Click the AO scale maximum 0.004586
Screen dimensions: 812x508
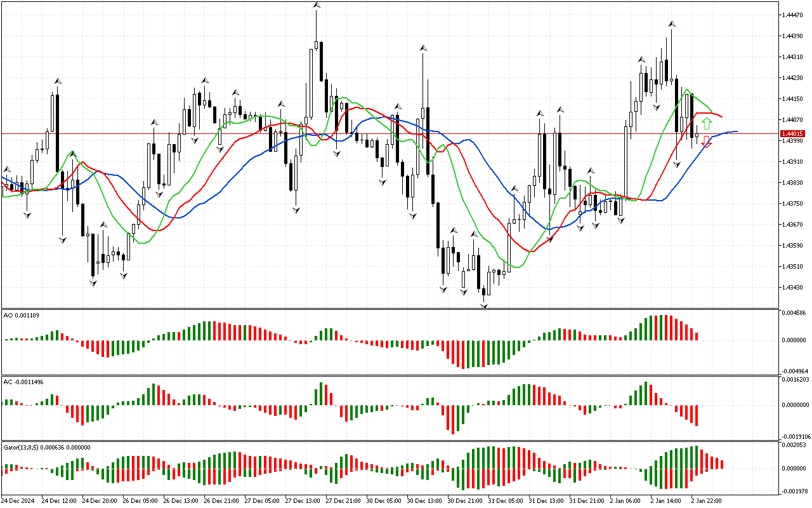click(x=794, y=313)
